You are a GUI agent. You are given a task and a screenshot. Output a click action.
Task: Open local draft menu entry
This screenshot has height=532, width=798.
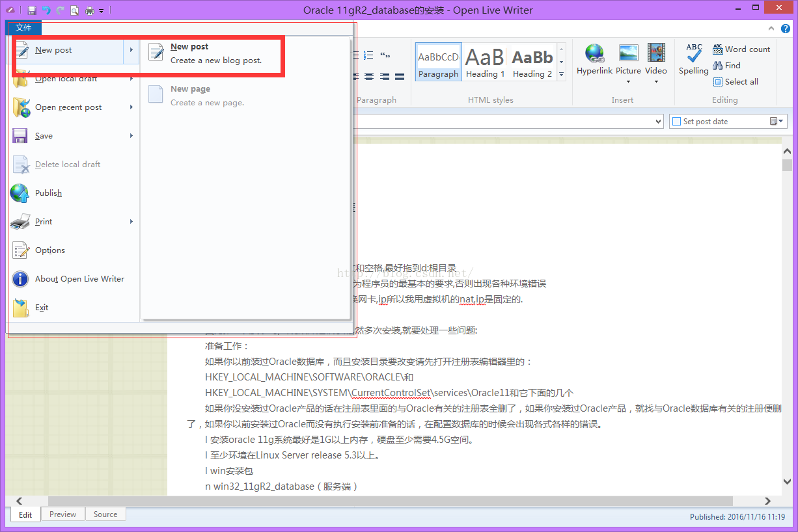click(66, 79)
